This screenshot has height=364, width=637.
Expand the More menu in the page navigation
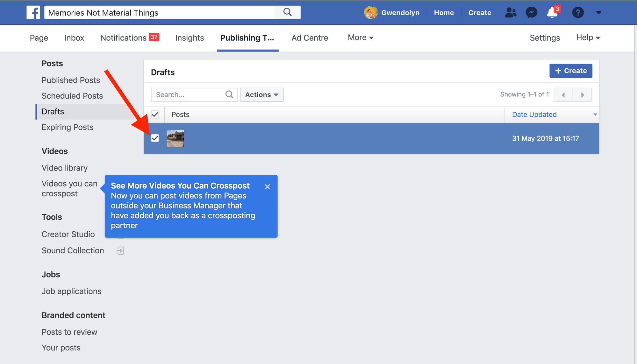pos(360,38)
